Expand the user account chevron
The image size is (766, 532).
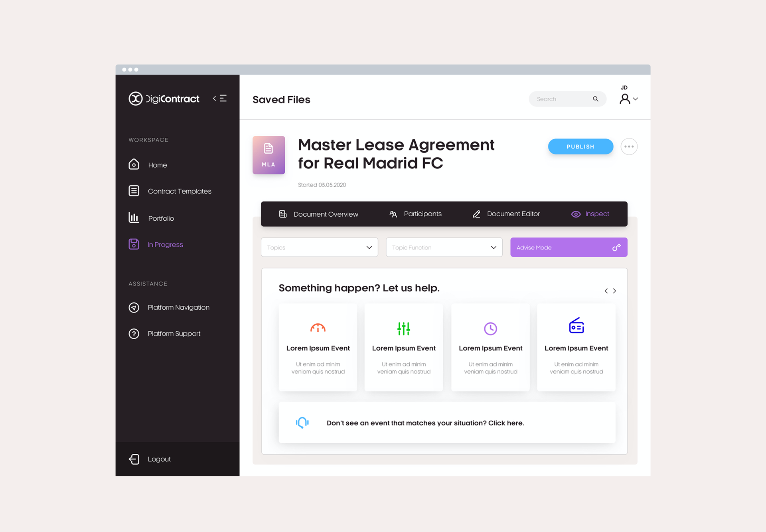[x=636, y=99]
